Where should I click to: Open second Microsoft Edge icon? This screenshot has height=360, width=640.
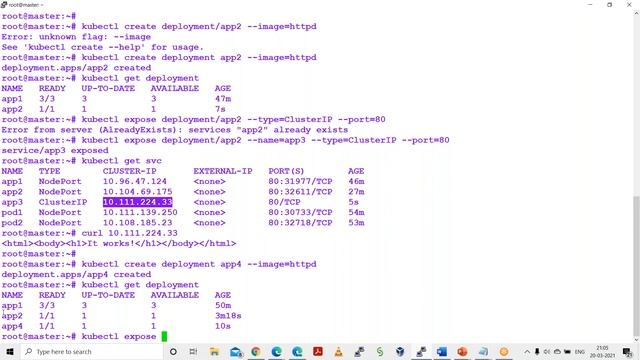[x=297, y=351]
